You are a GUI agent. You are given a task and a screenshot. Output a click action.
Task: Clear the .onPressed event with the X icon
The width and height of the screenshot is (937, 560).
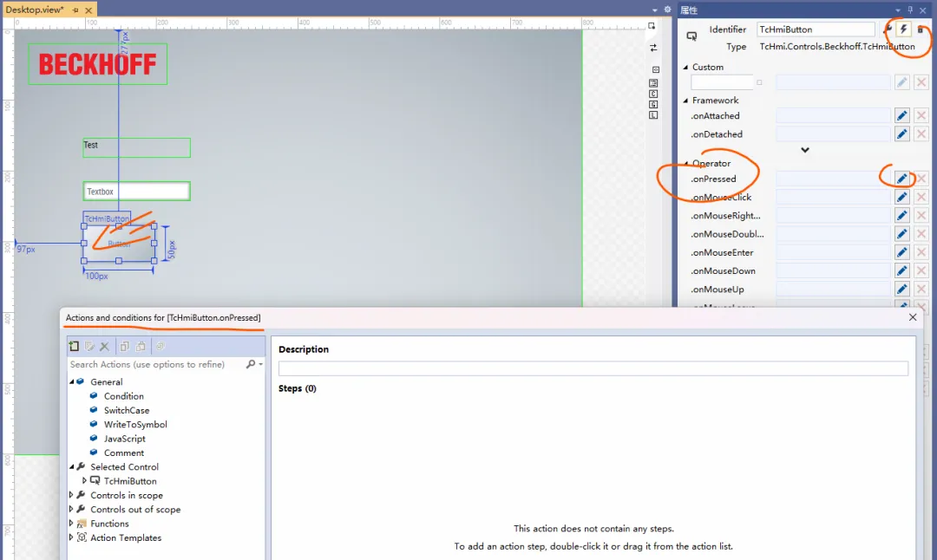click(x=921, y=179)
